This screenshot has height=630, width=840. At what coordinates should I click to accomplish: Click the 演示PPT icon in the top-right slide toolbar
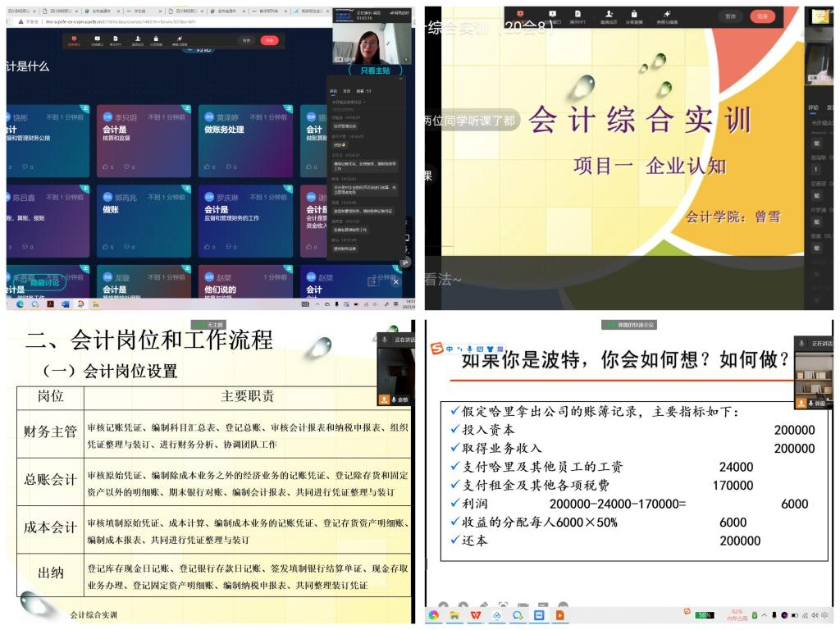pyautogui.click(x=577, y=16)
